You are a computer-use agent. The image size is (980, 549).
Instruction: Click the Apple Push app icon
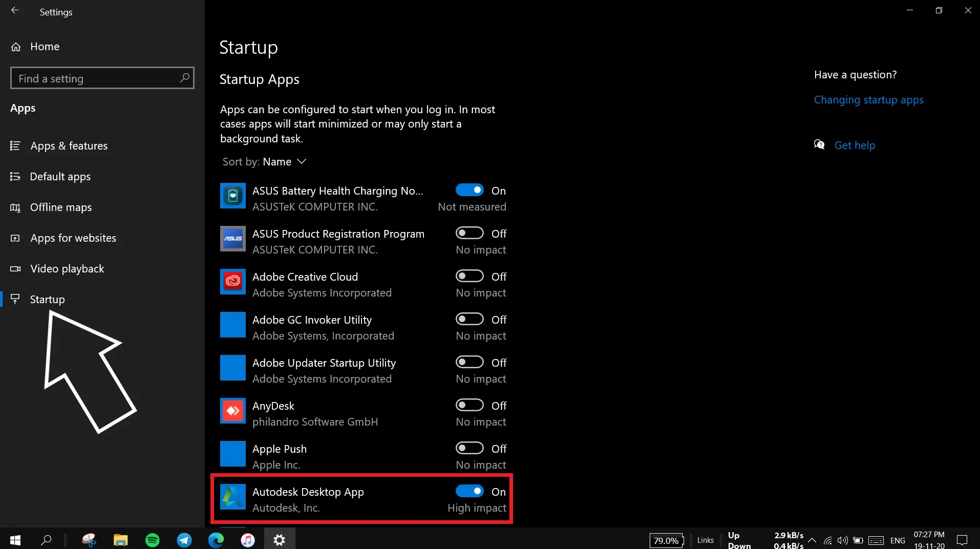point(233,454)
